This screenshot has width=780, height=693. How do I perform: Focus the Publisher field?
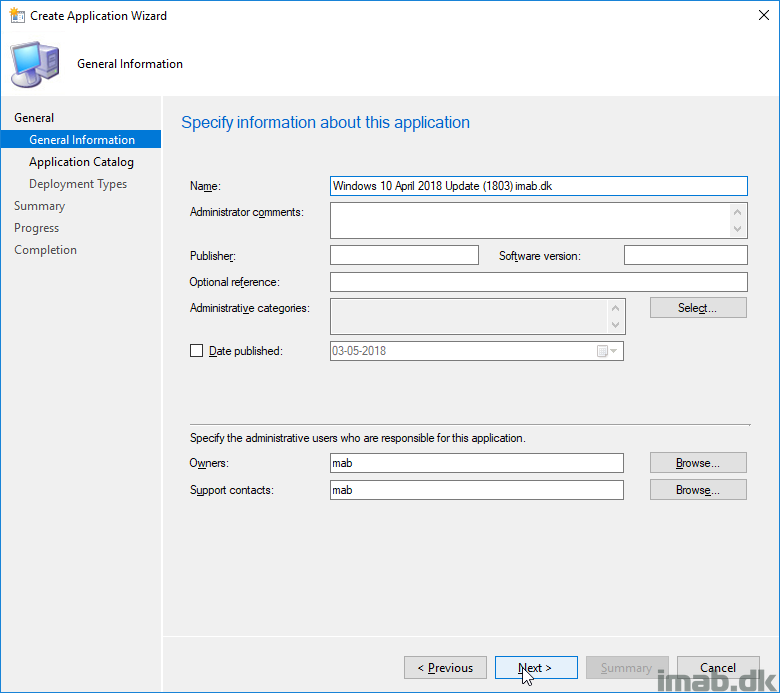404,255
